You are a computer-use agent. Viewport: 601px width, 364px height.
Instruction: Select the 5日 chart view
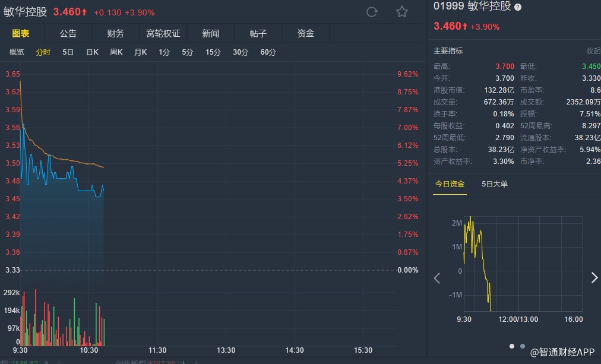tap(68, 52)
